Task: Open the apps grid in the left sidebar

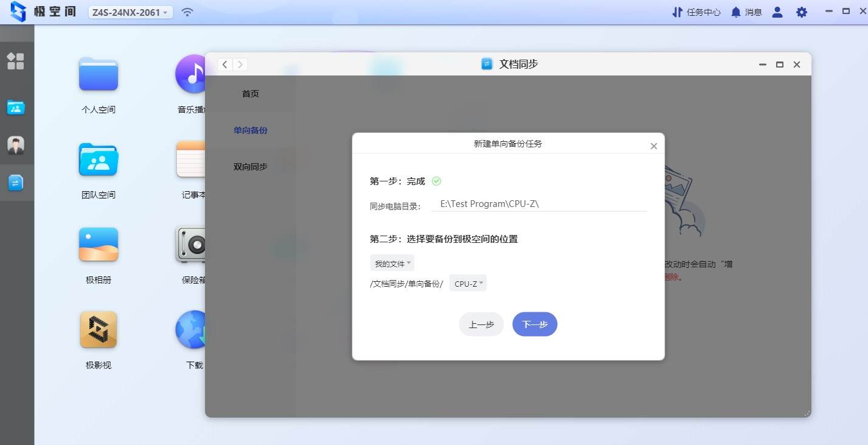Action: click(16, 61)
